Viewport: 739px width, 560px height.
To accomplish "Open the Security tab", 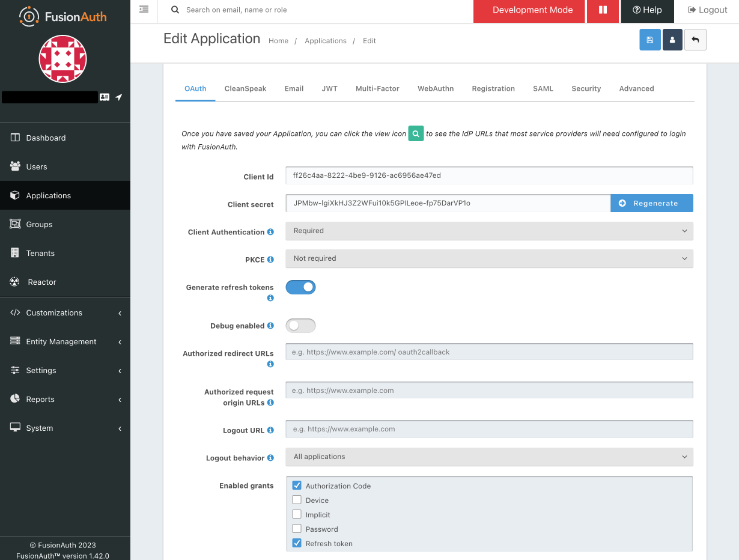I will 586,88.
